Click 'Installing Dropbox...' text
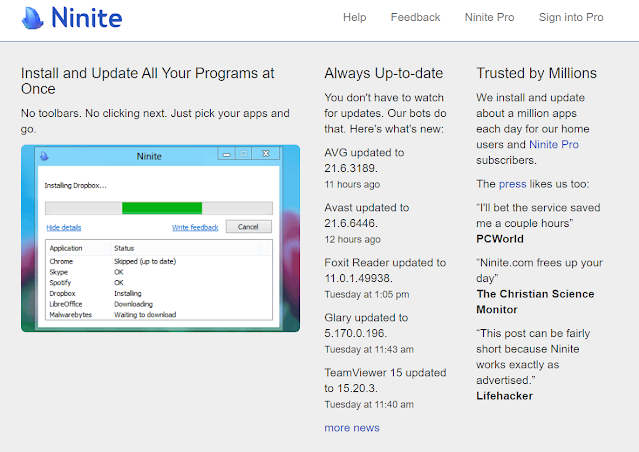The height and width of the screenshot is (452, 639). tap(75, 185)
